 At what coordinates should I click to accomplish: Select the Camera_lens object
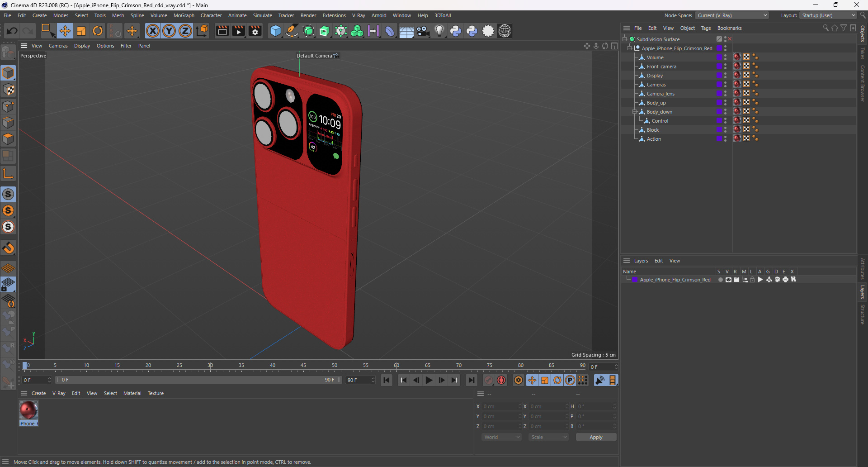pyautogui.click(x=660, y=94)
